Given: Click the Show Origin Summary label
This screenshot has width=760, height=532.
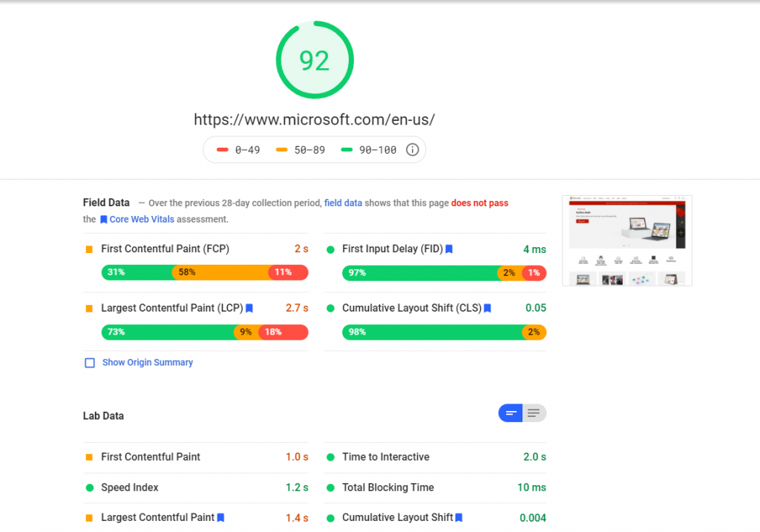Looking at the screenshot, I should click(x=148, y=362).
